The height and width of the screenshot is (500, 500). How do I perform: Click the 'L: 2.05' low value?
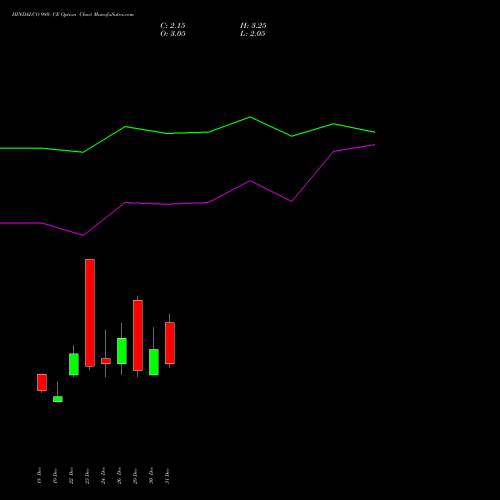[x=253, y=34]
